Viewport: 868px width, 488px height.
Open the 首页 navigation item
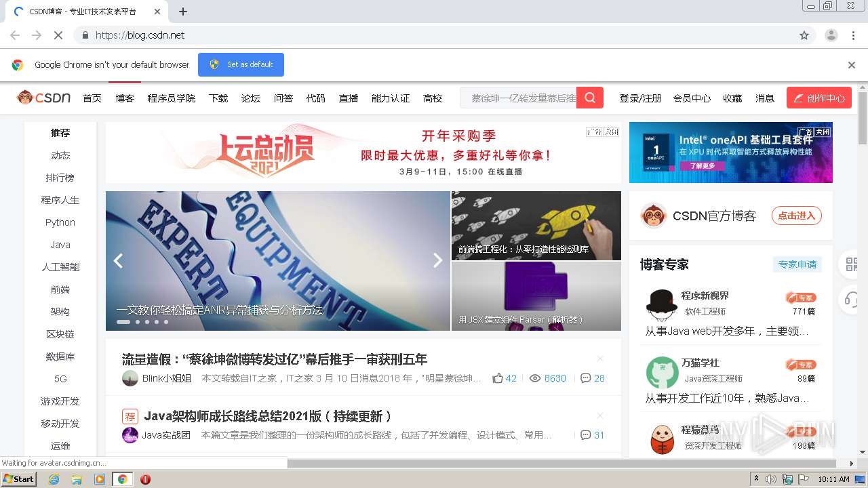pyautogui.click(x=92, y=98)
